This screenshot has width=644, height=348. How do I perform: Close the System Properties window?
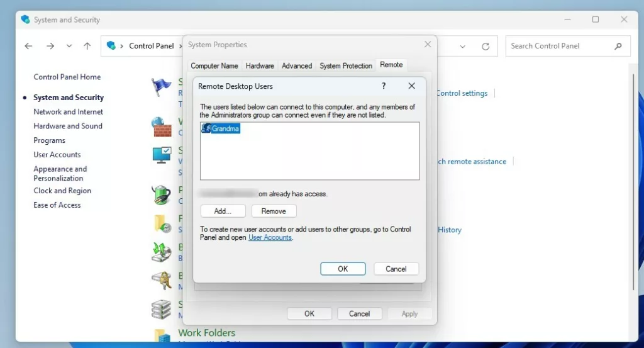click(x=428, y=44)
